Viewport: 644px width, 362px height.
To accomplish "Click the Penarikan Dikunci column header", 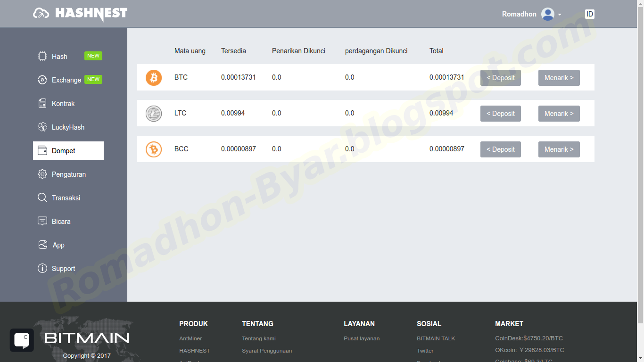I will tap(298, 51).
